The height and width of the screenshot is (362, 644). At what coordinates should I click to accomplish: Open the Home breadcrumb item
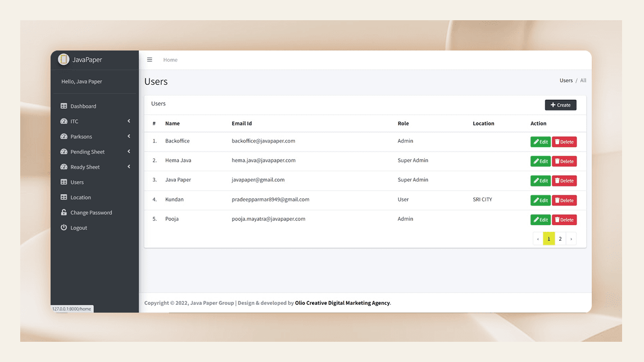[x=170, y=59]
